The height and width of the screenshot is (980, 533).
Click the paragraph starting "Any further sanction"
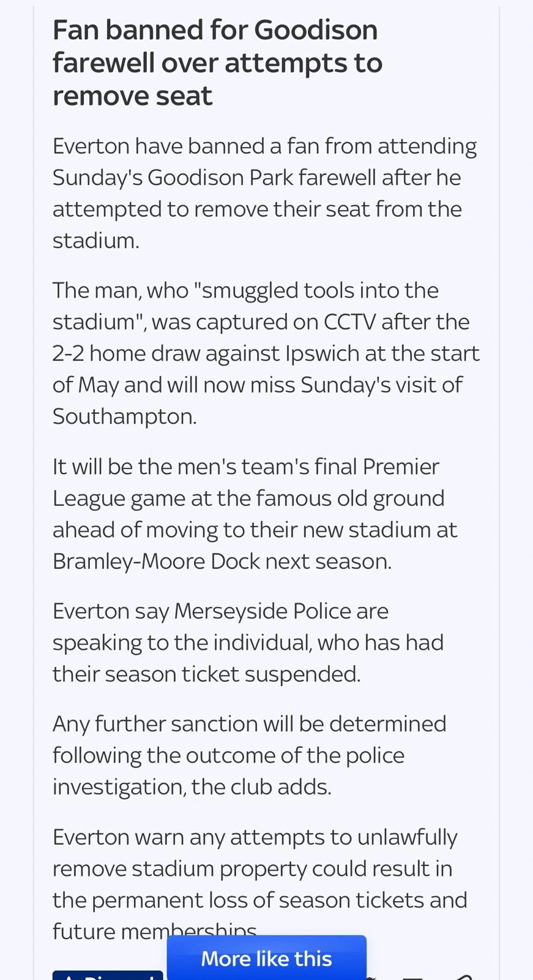249,755
